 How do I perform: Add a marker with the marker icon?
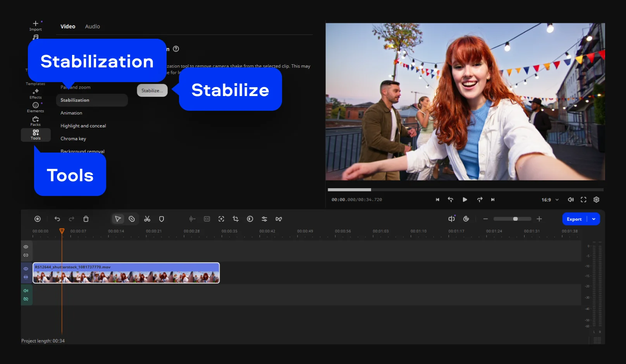click(x=162, y=219)
